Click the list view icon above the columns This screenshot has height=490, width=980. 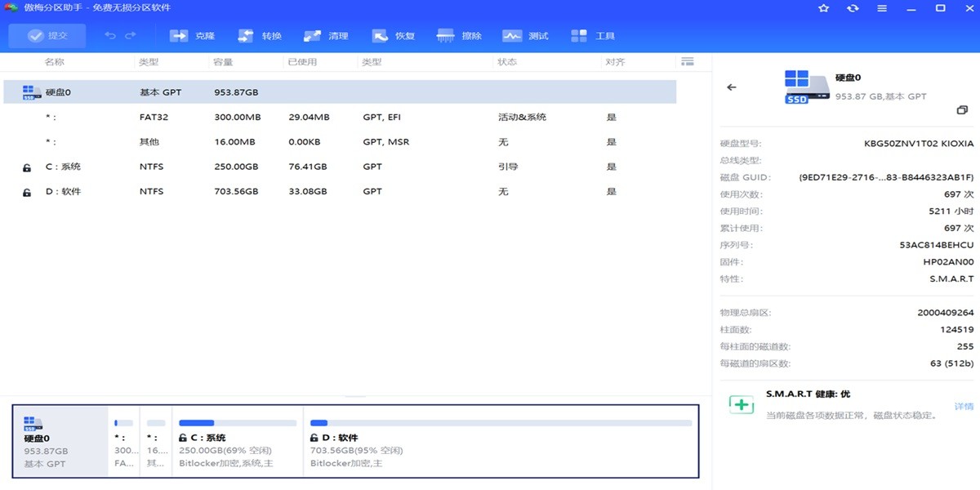[x=687, y=61]
